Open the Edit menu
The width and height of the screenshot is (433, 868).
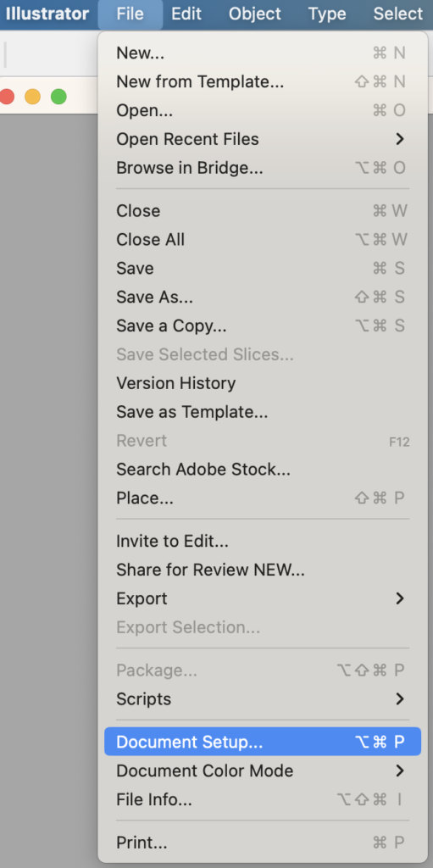point(186,14)
